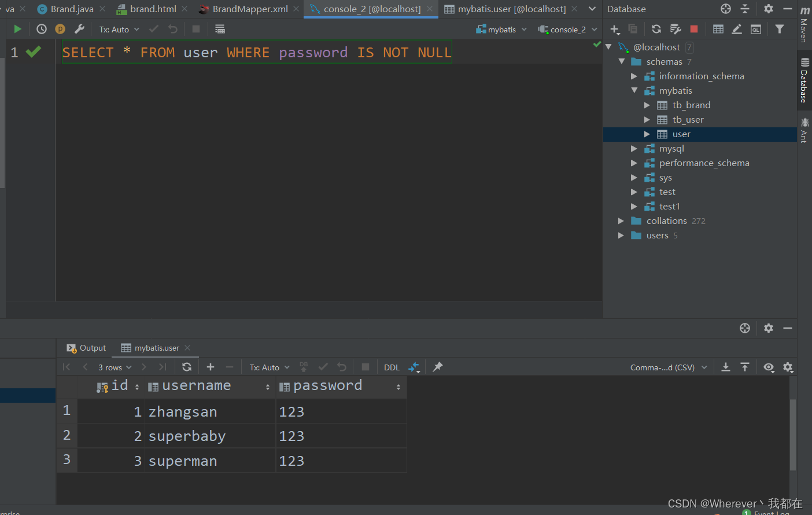
Task: Toggle the result view eye icon
Action: [x=769, y=367]
